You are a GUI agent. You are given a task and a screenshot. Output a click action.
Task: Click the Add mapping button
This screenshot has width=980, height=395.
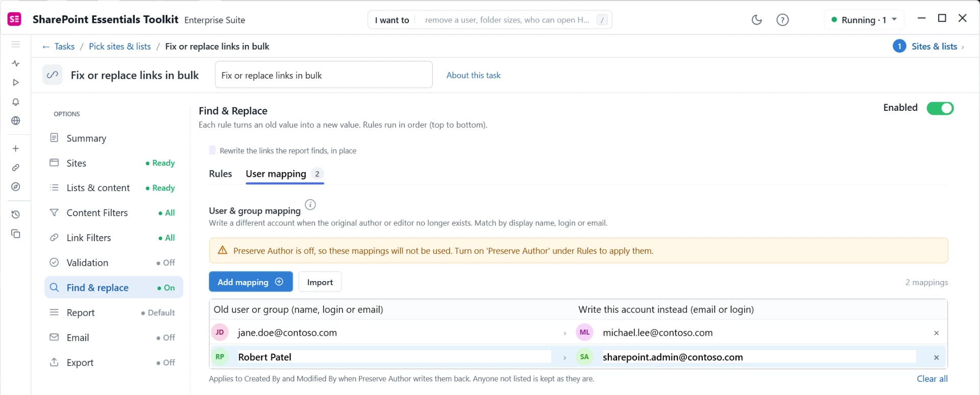point(251,282)
